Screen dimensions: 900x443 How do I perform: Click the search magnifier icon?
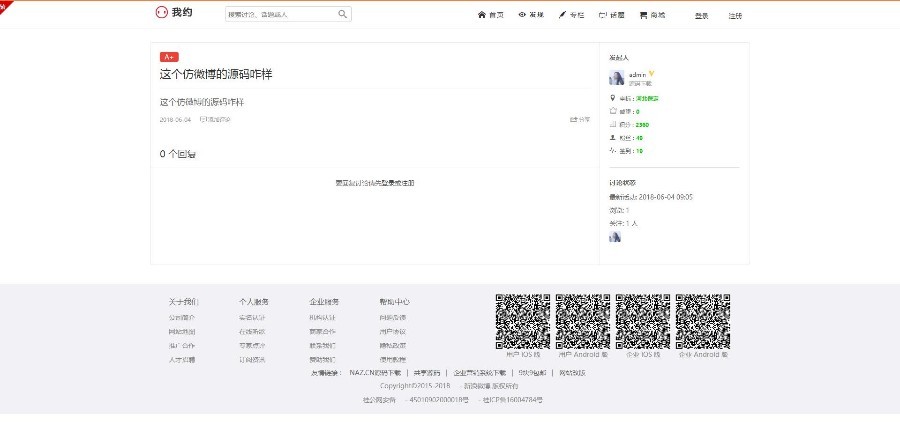tap(343, 14)
